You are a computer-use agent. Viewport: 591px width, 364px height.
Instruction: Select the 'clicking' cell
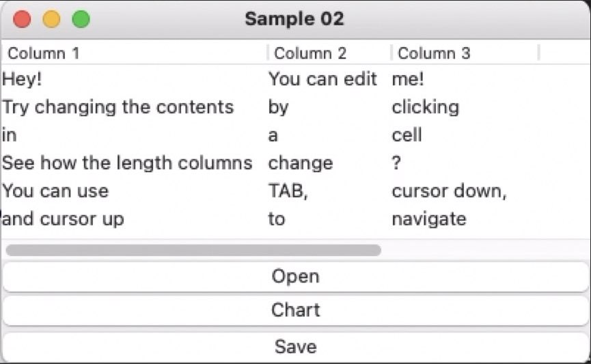point(465,107)
